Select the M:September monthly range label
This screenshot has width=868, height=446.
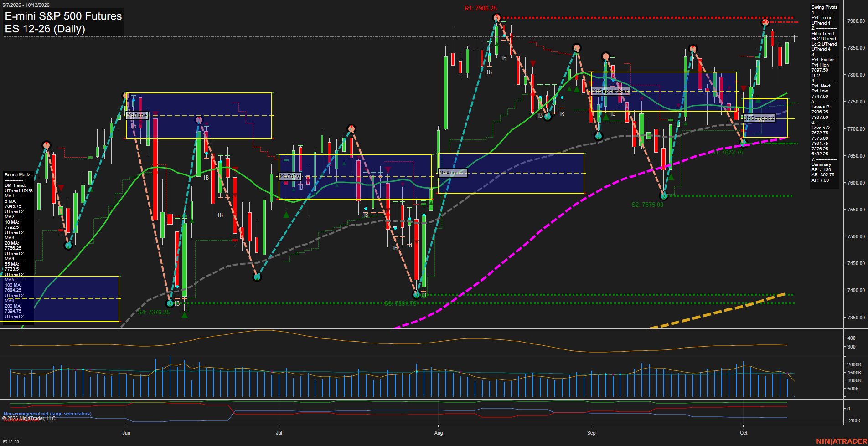click(610, 91)
